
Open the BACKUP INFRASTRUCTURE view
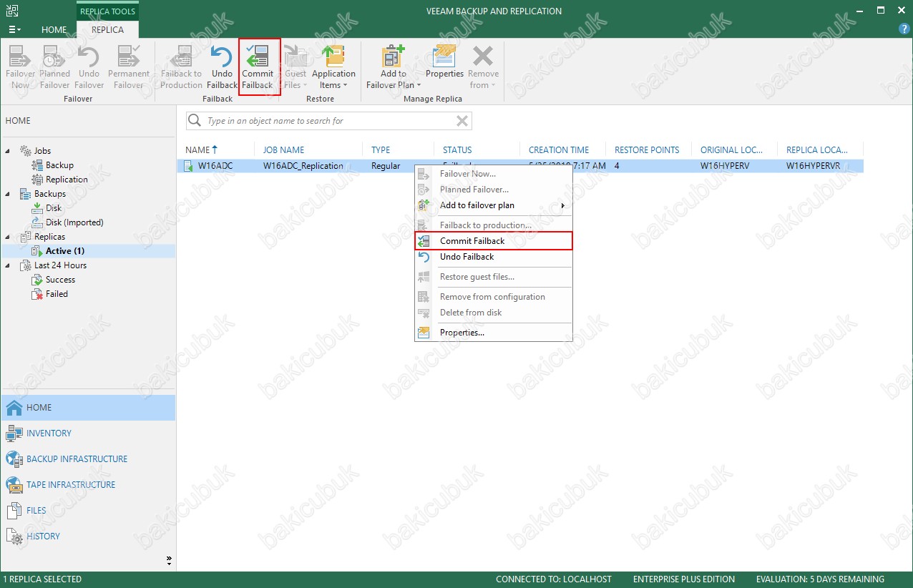88,459
